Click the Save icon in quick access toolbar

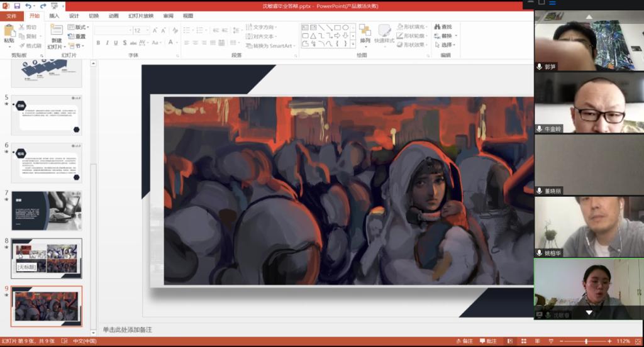click(17, 6)
